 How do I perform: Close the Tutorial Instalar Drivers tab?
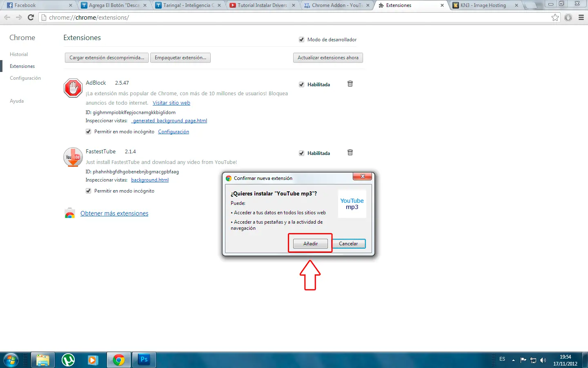pos(294,5)
